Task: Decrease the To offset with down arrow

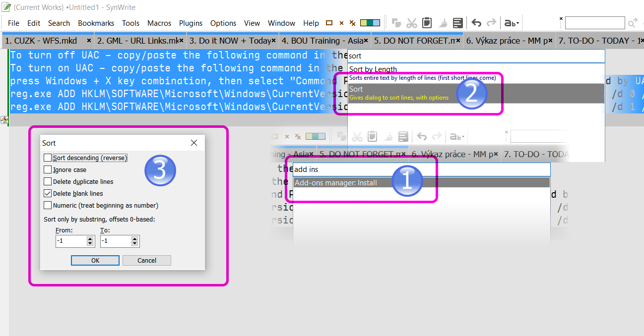Action: point(134,244)
